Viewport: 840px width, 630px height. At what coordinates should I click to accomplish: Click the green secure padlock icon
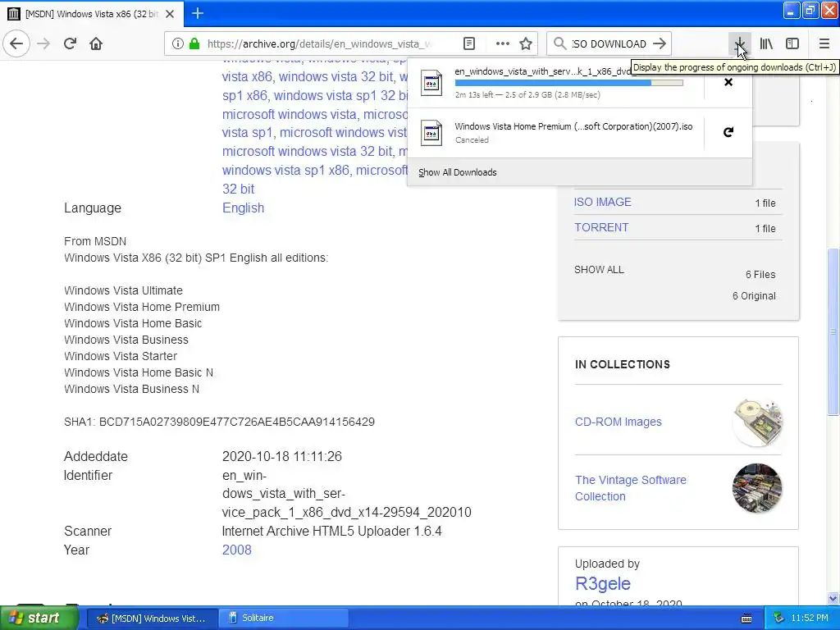(x=194, y=43)
